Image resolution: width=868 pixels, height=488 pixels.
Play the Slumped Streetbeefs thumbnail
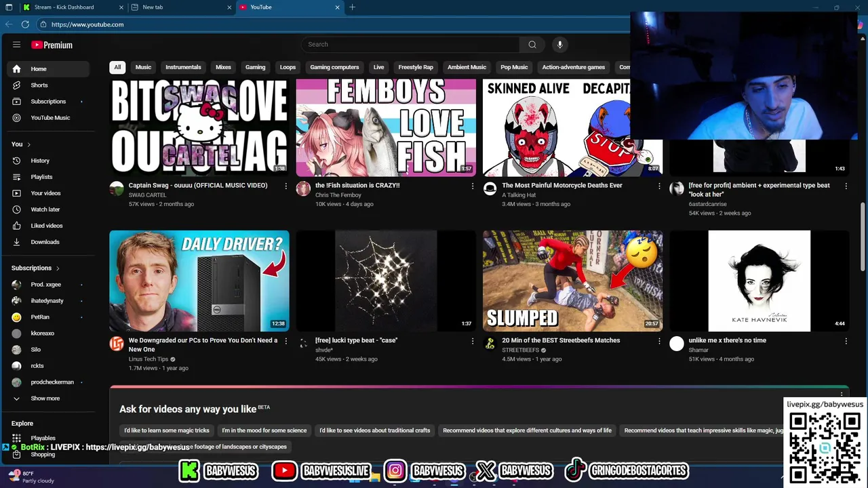[573, 281]
